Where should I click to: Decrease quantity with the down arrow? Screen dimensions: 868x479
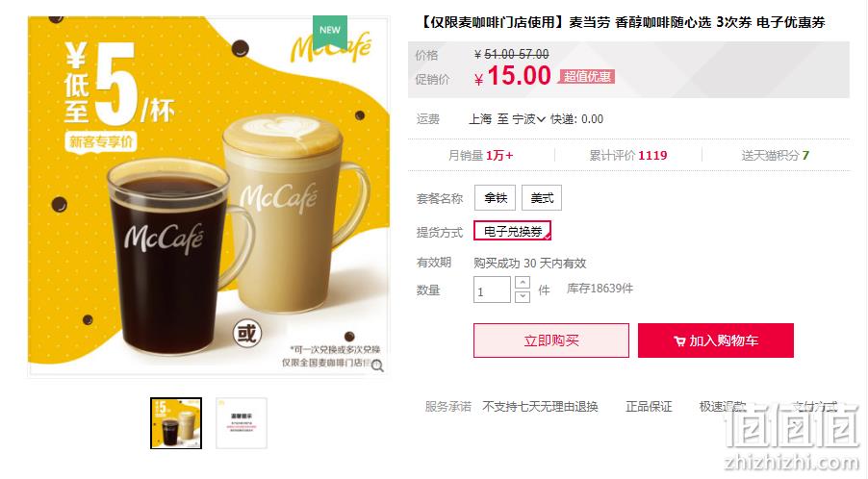(x=522, y=296)
